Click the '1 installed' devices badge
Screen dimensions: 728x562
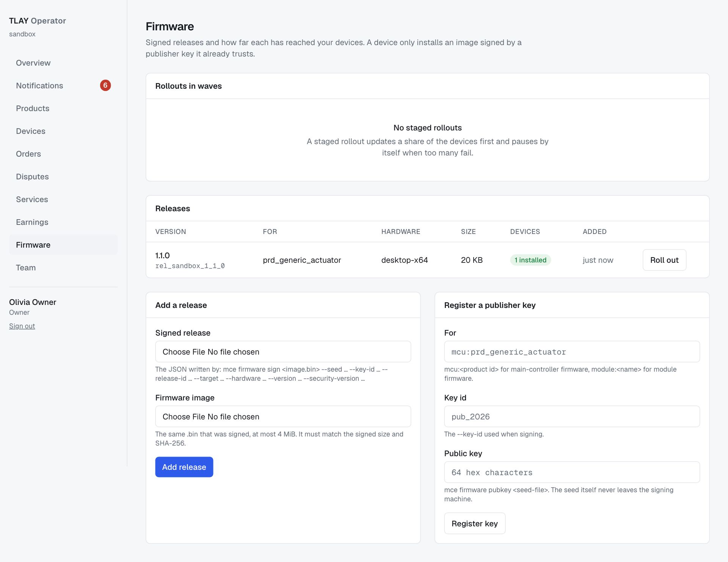pyautogui.click(x=530, y=260)
